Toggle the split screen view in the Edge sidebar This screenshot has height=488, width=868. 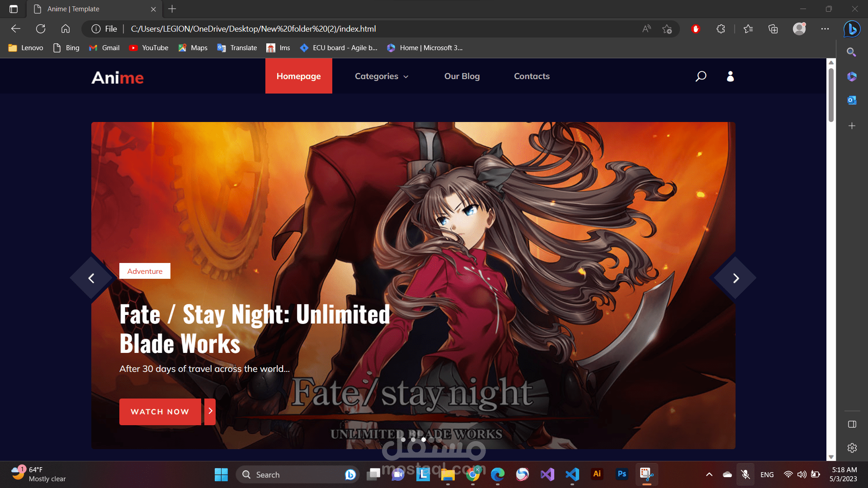852,424
